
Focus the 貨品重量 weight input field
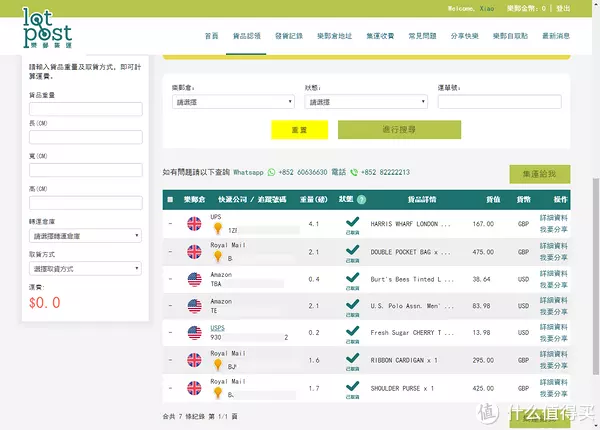click(x=86, y=109)
